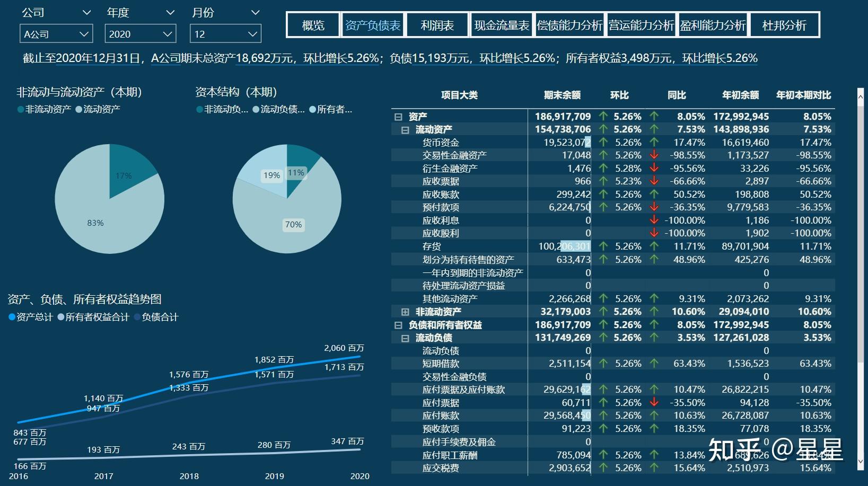This screenshot has width=868, height=486.
Task: Open the 偿债能力分析 page
Action: pos(570,25)
